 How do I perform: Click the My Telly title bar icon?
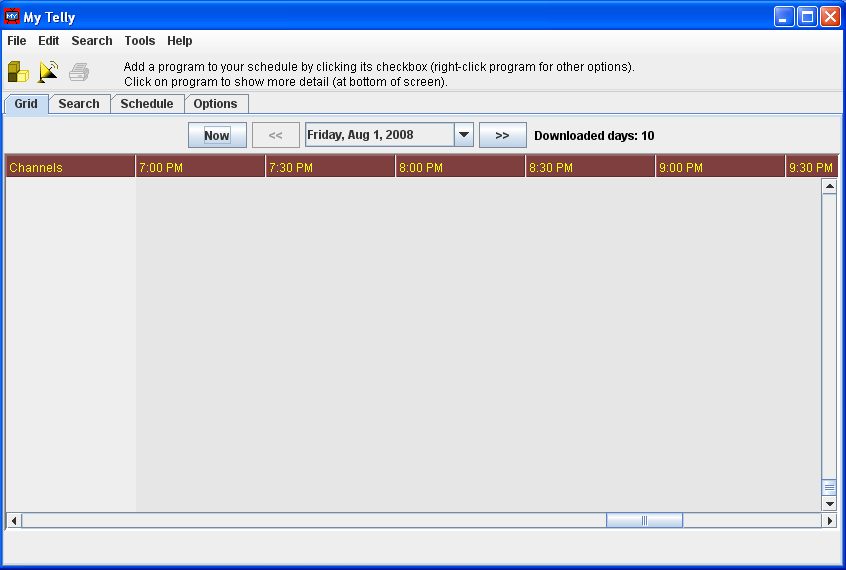click(x=12, y=17)
